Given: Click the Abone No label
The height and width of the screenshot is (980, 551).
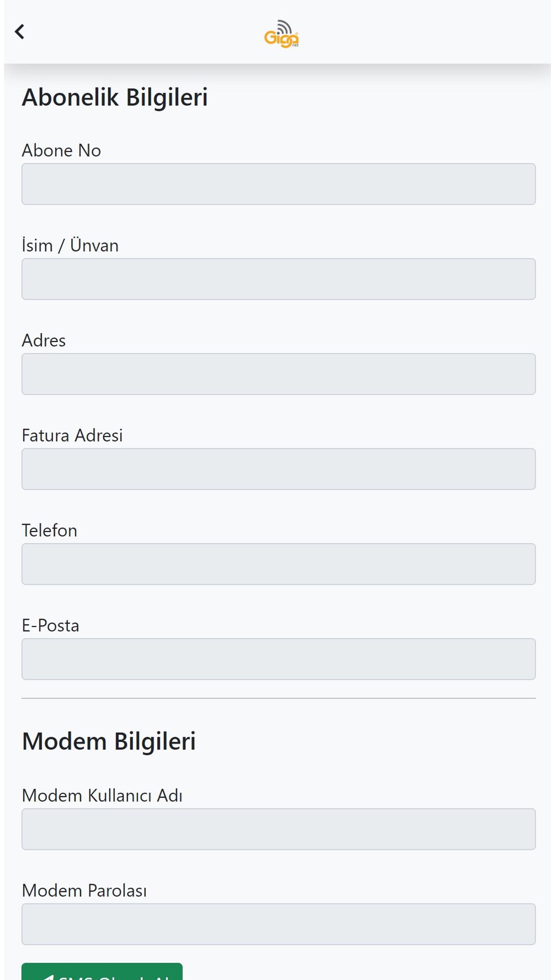Looking at the screenshot, I should pos(61,150).
